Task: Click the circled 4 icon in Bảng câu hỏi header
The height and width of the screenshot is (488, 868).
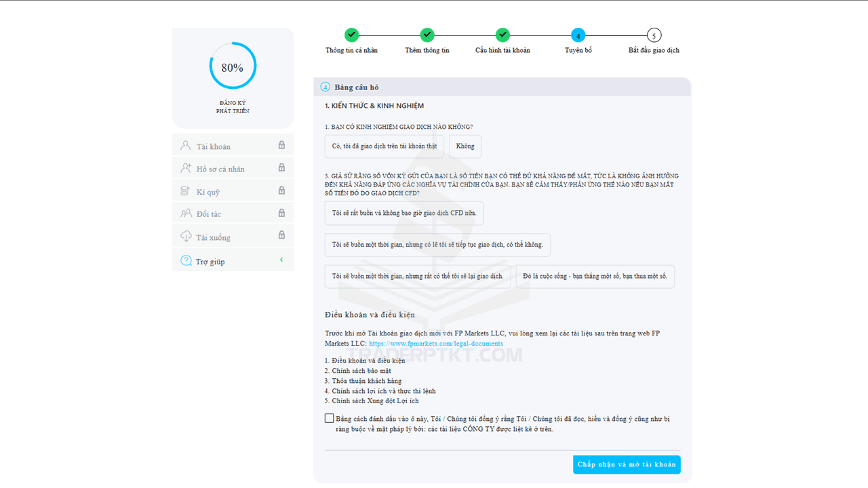Action: click(x=325, y=87)
